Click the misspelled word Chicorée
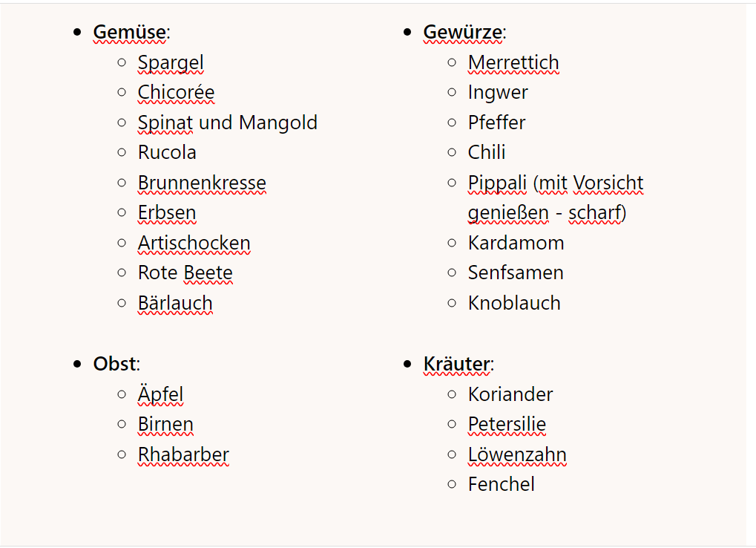756x548 pixels. (x=176, y=93)
